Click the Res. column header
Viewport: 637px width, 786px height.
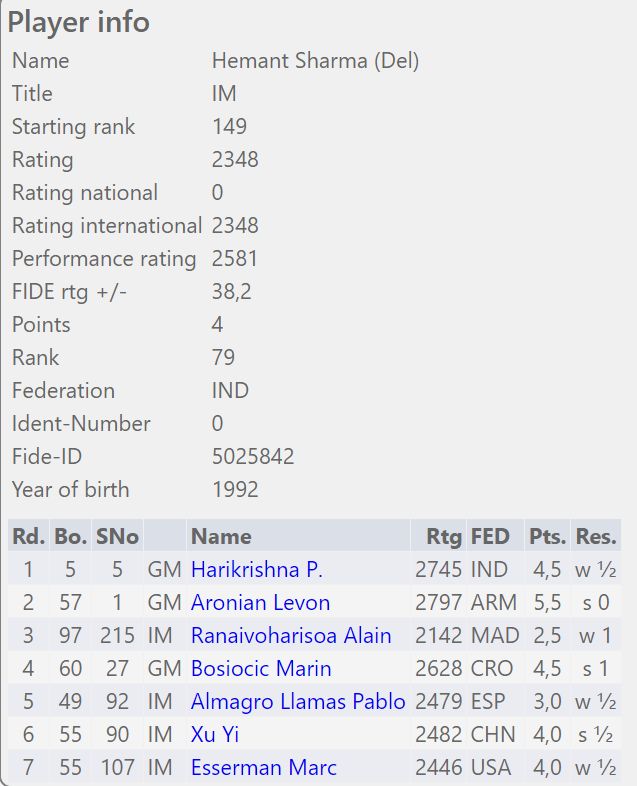[x=596, y=536]
